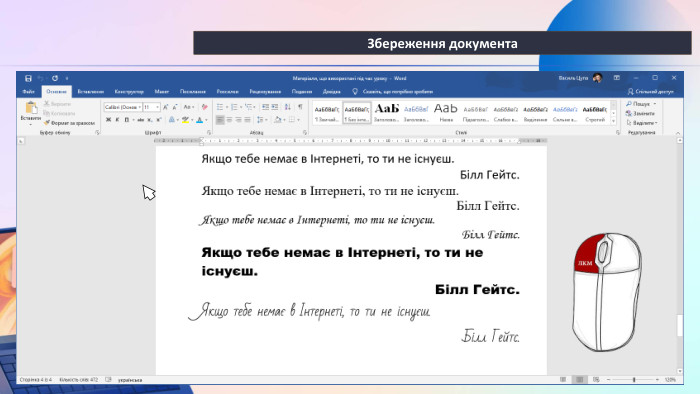Image resolution: width=700 pixels, height=394 pixels.
Task: Expand the Абзац paragraph dialog launcher
Action: tap(305, 133)
